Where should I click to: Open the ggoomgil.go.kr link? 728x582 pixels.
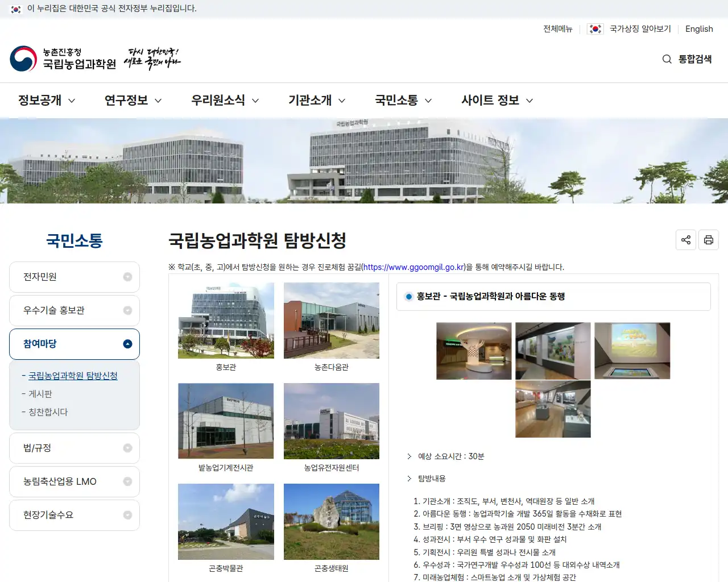[415, 267]
